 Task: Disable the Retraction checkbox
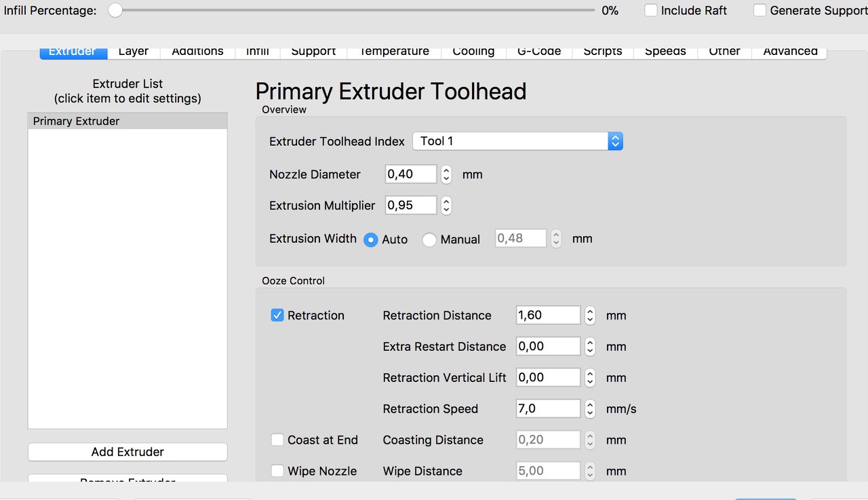tap(277, 315)
